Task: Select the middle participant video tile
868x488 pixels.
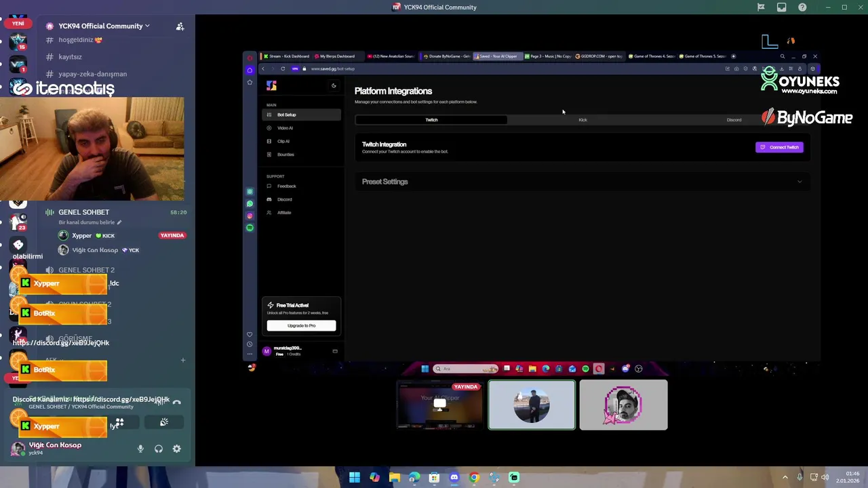Action: pos(532,405)
